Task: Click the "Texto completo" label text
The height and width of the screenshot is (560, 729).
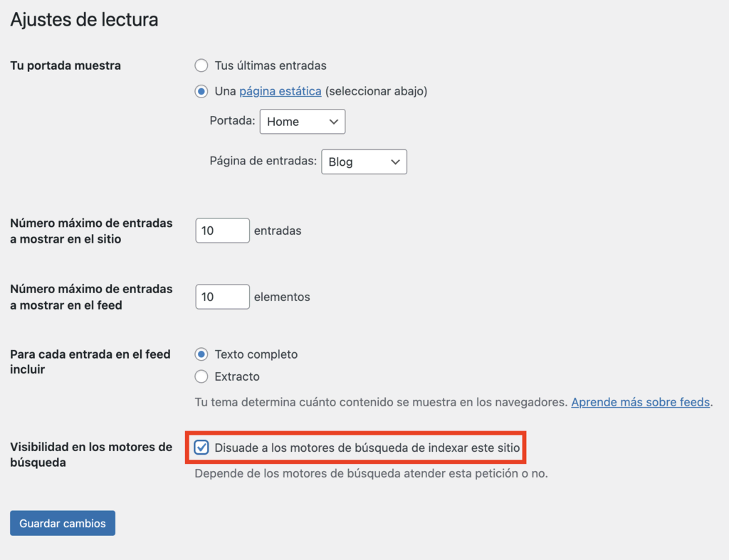Action: click(256, 354)
